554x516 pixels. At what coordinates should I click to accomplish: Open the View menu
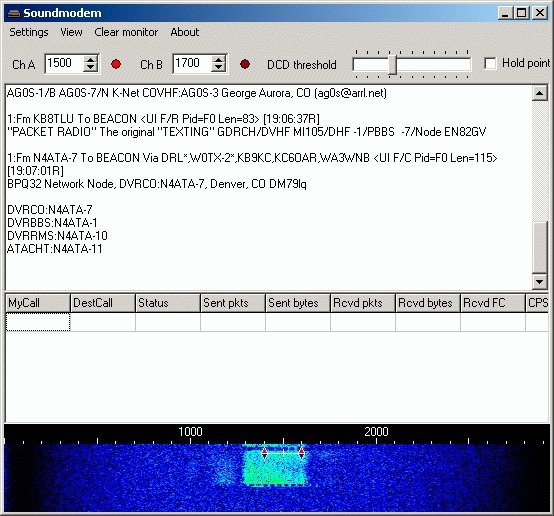[71, 32]
